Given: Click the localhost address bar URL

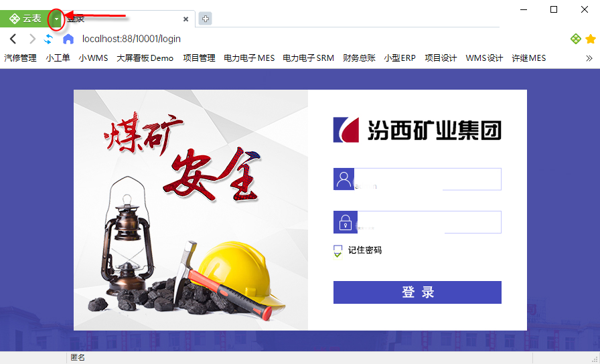Looking at the screenshot, I should point(131,39).
